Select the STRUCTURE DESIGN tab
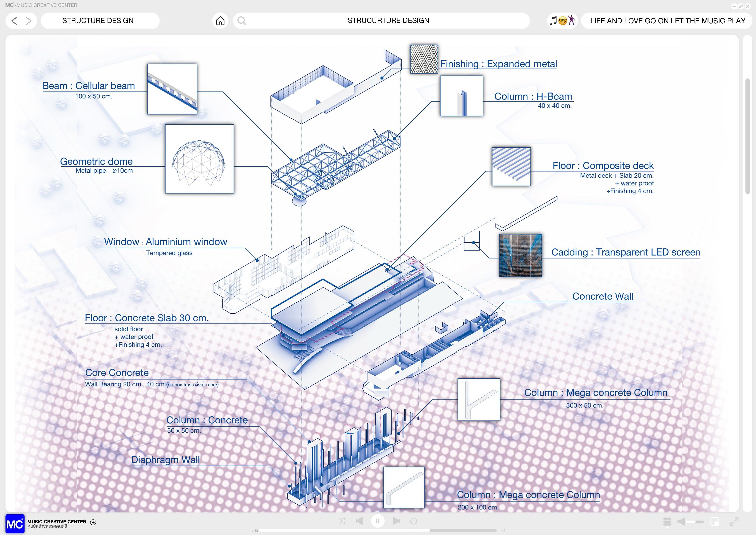 coord(98,21)
